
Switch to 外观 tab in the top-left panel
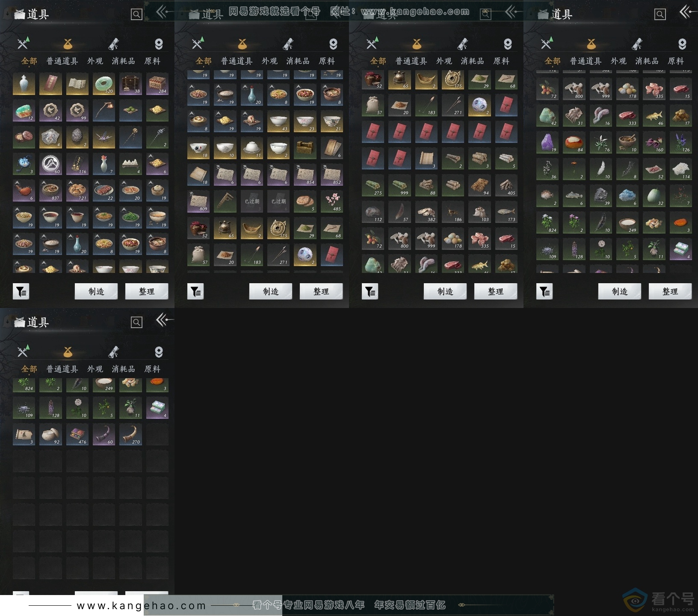pos(95,61)
